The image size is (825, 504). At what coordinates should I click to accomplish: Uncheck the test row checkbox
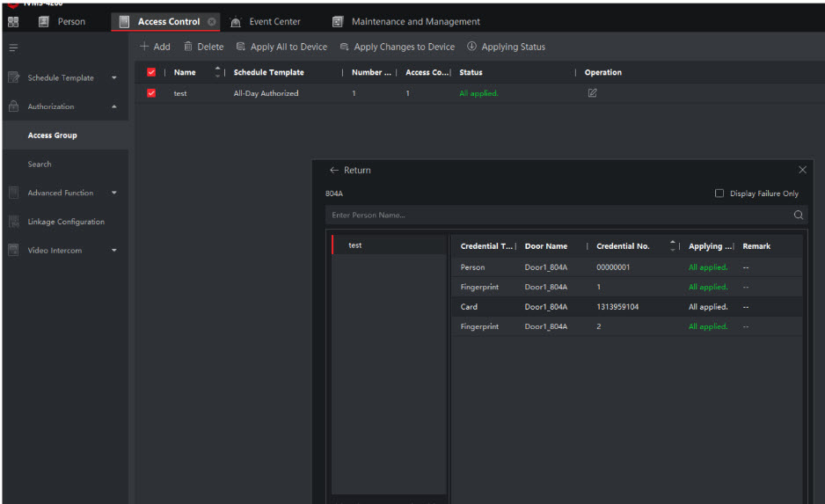click(x=151, y=93)
